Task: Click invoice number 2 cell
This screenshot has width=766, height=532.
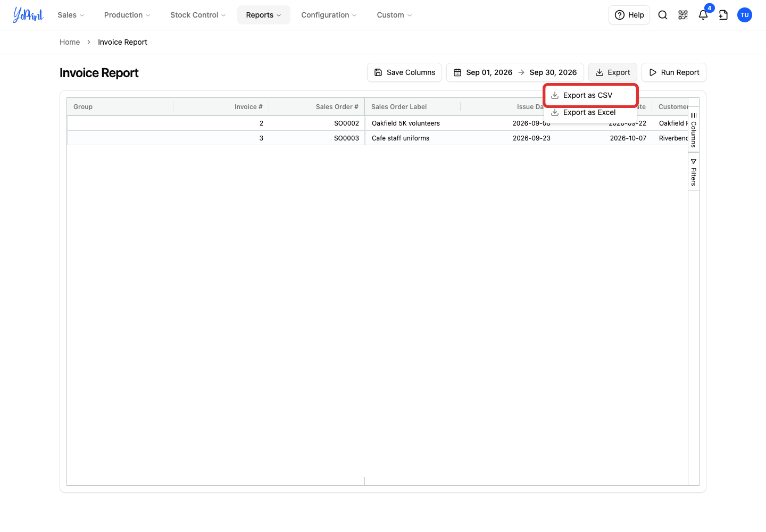Action: [221, 123]
